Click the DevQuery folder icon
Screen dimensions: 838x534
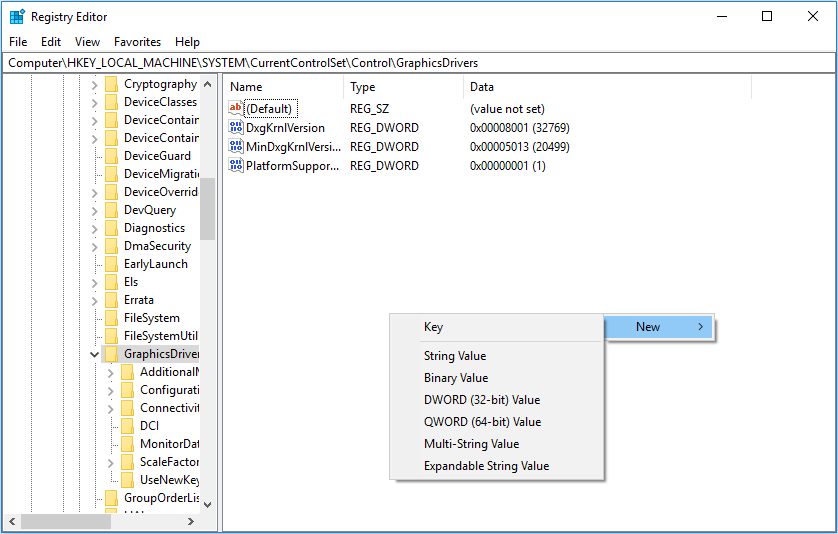click(111, 210)
